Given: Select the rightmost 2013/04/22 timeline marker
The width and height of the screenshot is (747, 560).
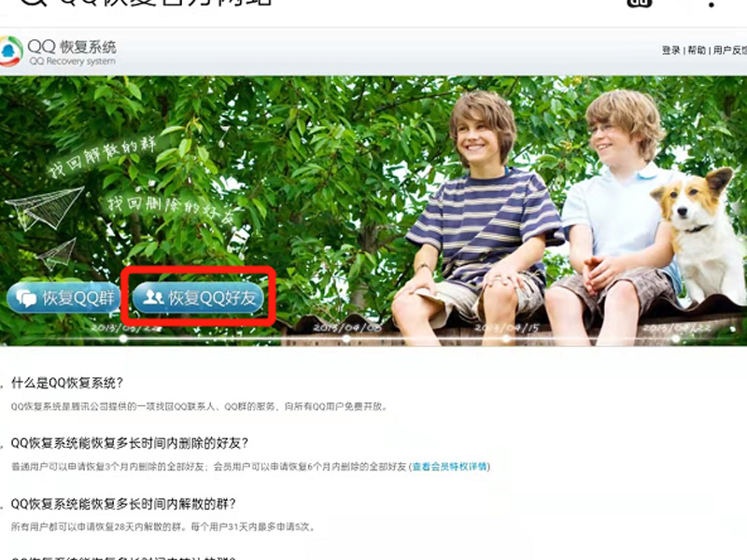Looking at the screenshot, I should pyautogui.click(x=681, y=329).
